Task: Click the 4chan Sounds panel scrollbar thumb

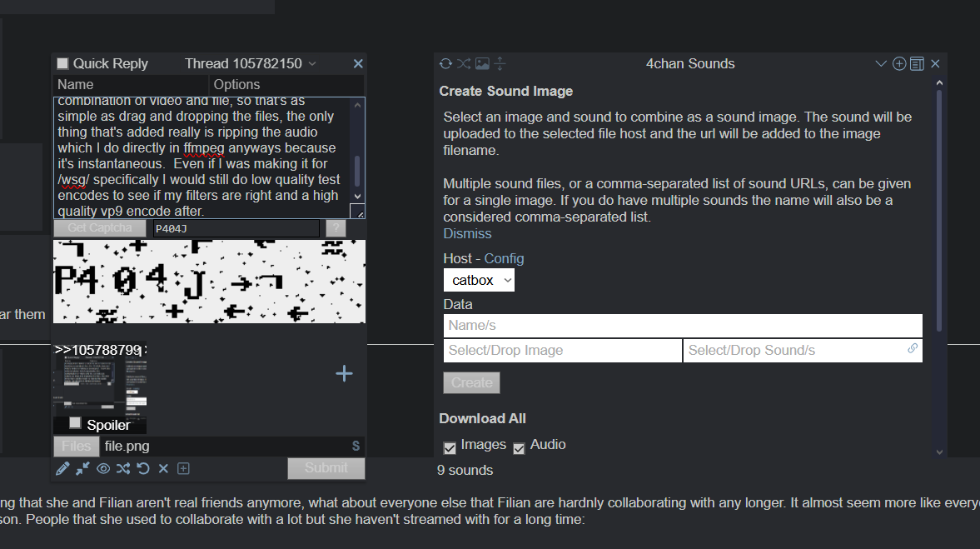Action: point(938,211)
